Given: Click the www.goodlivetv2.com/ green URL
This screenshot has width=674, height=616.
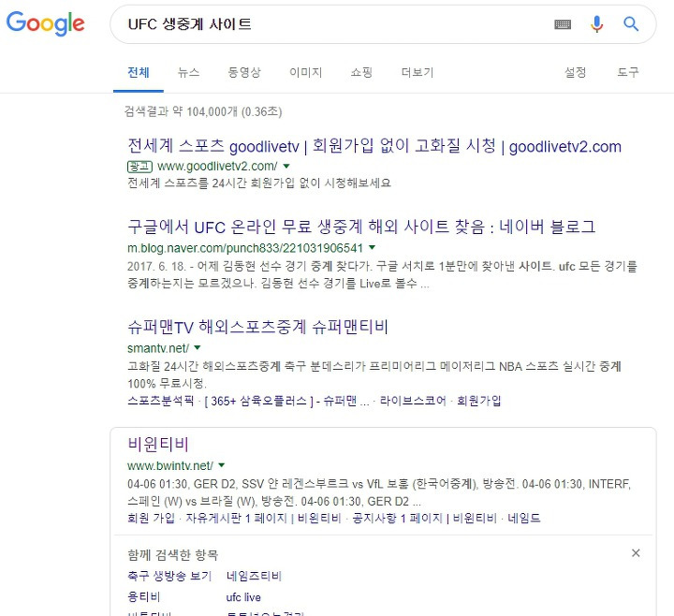Looking at the screenshot, I should (x=217, y=166).
